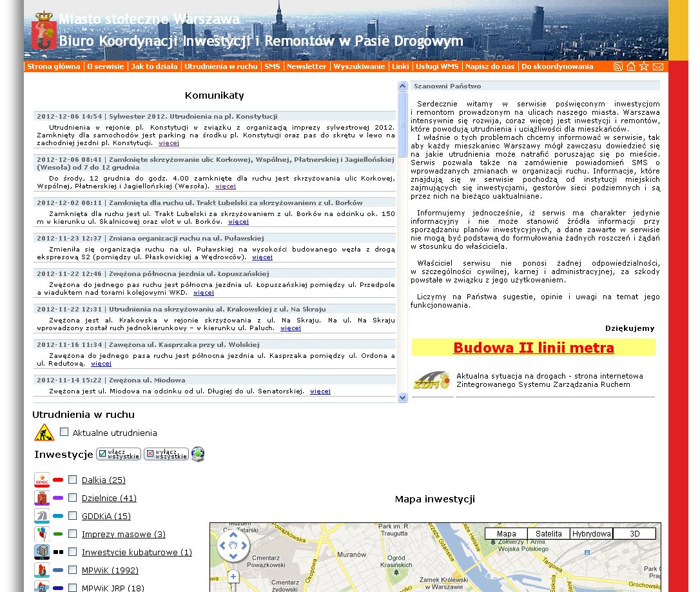Check the GDDKiA (15) checkbox
Screen dimensions: 700x592
(x=72, y=516)
